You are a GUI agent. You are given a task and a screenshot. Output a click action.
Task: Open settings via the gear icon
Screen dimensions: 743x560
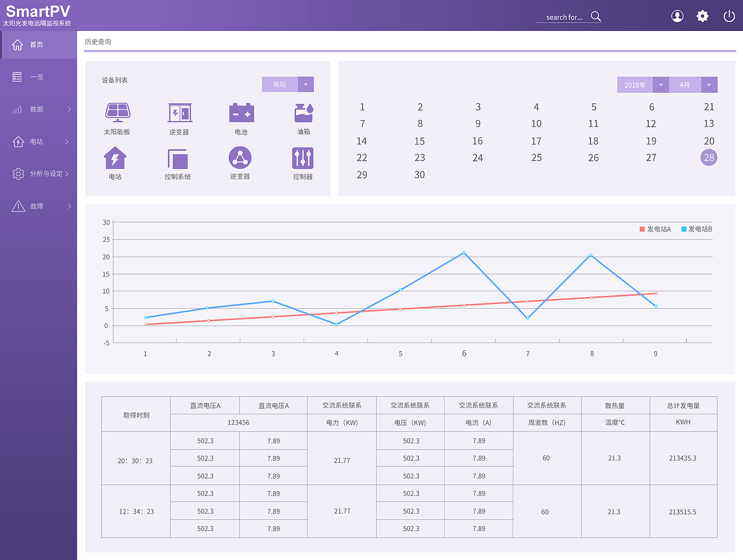tap(702, 16)
